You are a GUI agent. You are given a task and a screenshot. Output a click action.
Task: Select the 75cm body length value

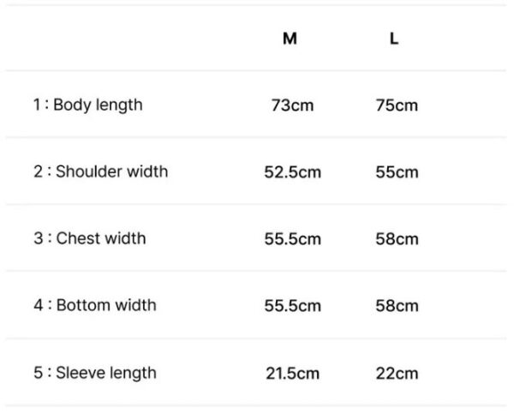(x=397, y=105)
